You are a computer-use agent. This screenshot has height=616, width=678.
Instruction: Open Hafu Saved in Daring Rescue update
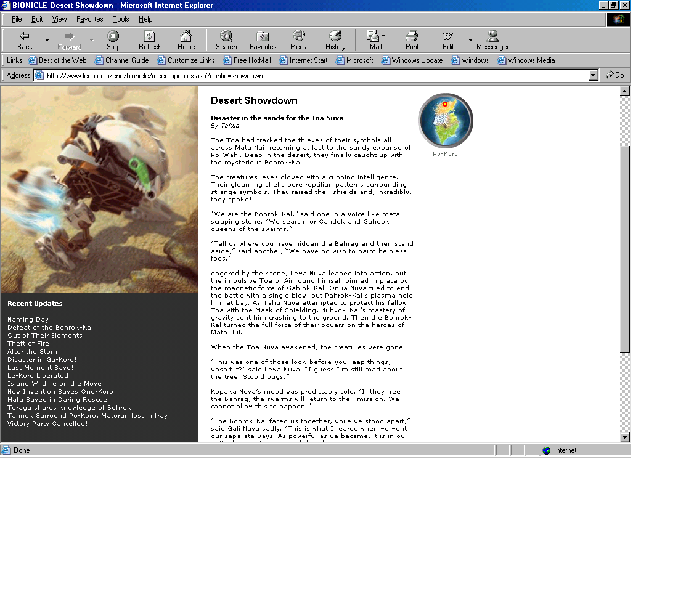click(x=57, y=399)
